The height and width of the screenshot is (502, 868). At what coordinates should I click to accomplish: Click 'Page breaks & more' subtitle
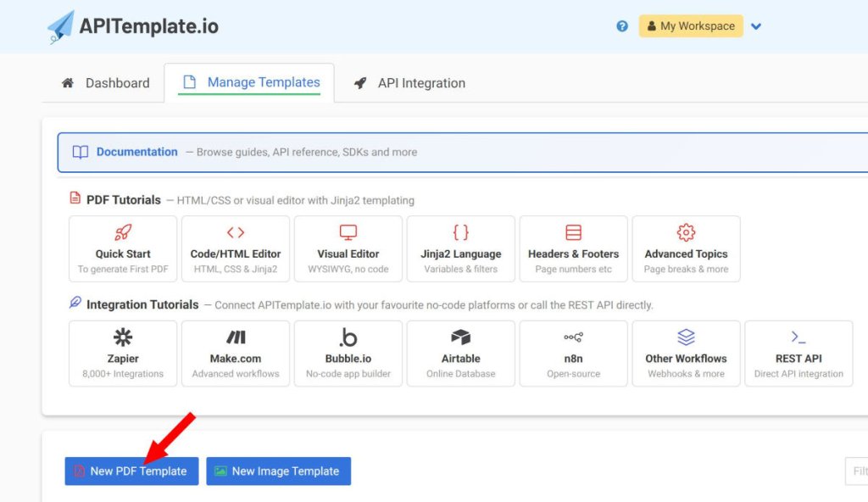(686, 270)
